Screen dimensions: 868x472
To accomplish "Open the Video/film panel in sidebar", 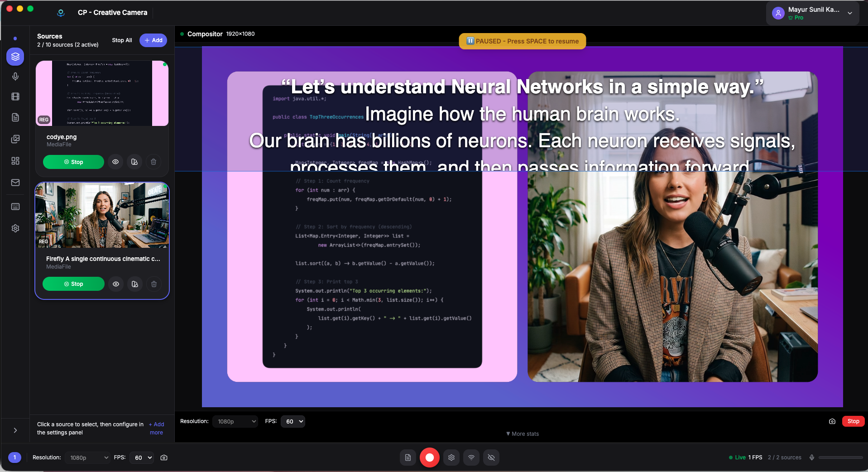I will coord(15,96).
